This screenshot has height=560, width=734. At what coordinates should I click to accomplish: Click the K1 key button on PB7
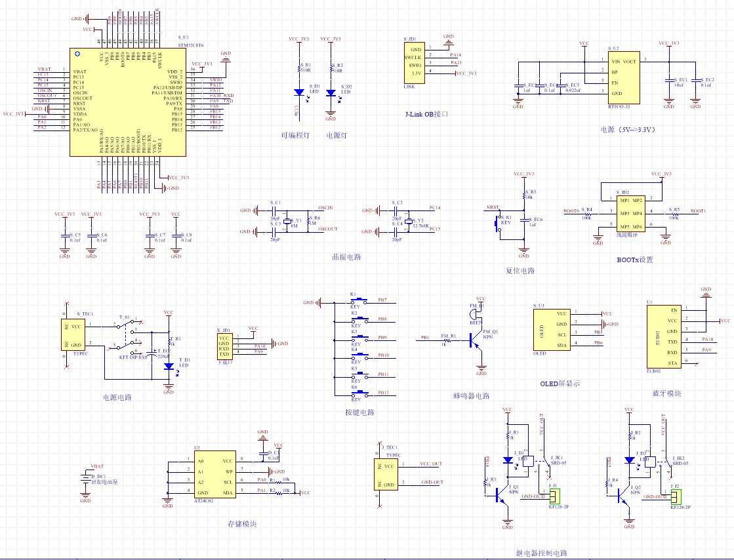pyautogui.click(x=356, y=301)
